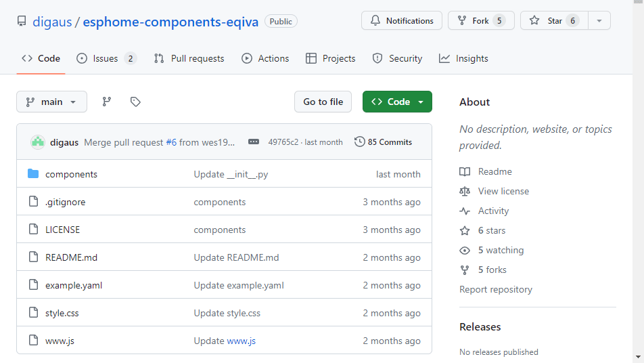Viewport: 644px width, 363px height.
Task: Switch to the Security tab
Action: tap(397, 58)
